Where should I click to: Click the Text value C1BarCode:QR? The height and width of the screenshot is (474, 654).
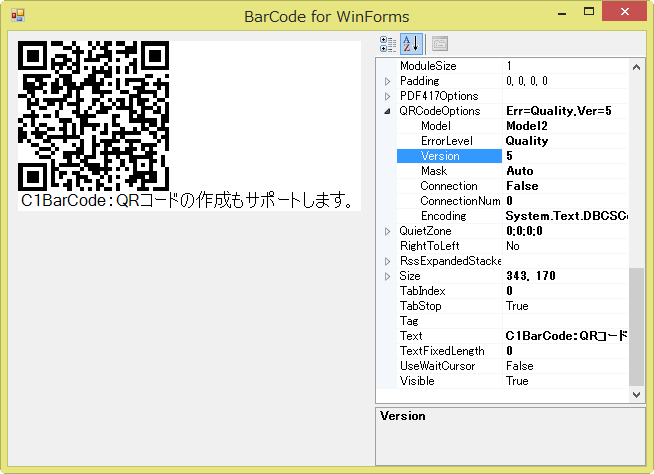pos(565,336)
